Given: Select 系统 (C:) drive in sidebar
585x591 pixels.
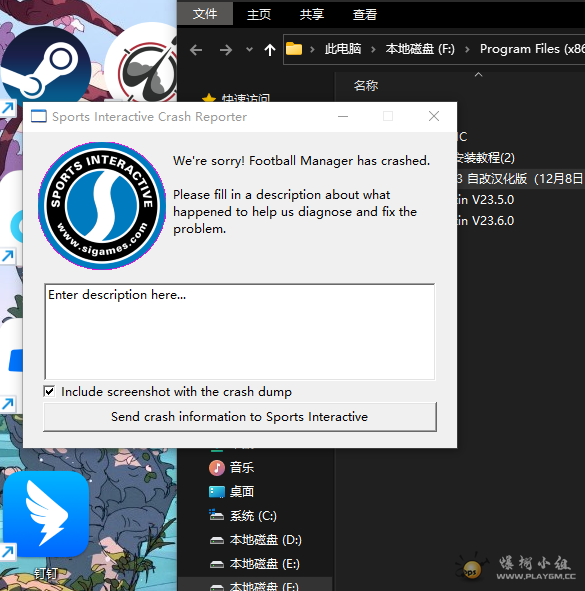Looking at the screenshot, I should pyautogui.click(x=253, y=516).
